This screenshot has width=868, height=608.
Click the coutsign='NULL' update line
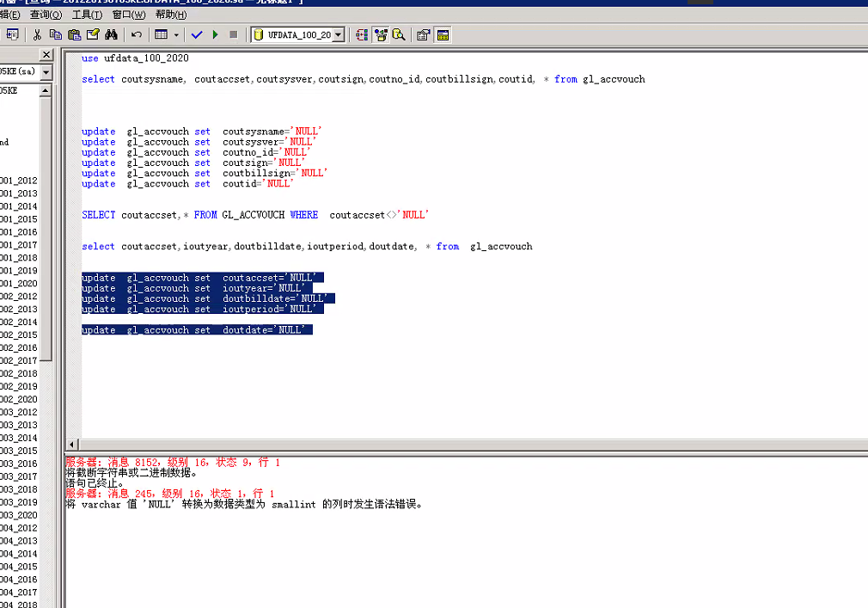coord(193,163)
